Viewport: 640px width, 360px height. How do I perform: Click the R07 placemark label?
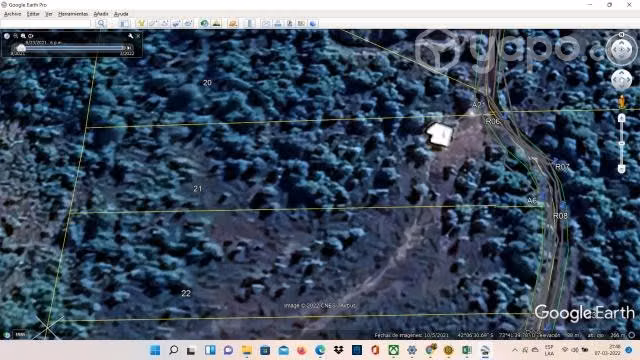pos(562,167)
